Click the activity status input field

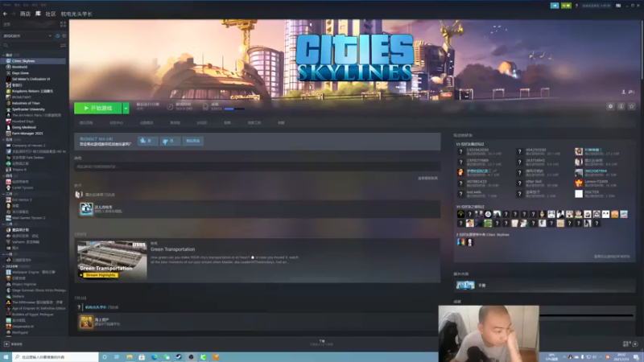click(x=257, y=167)
